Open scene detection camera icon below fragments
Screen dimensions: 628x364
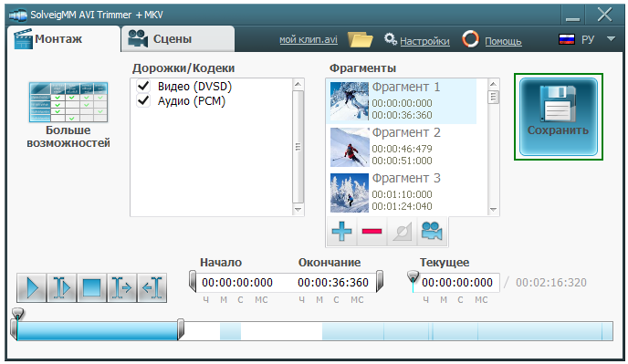pos(432,231)
